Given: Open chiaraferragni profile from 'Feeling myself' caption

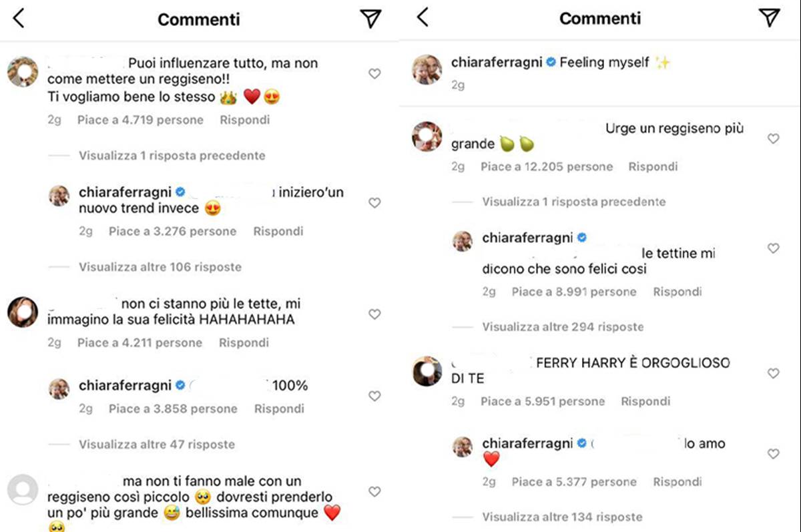Looking at the screenshot, I should (x=497, y=63).
